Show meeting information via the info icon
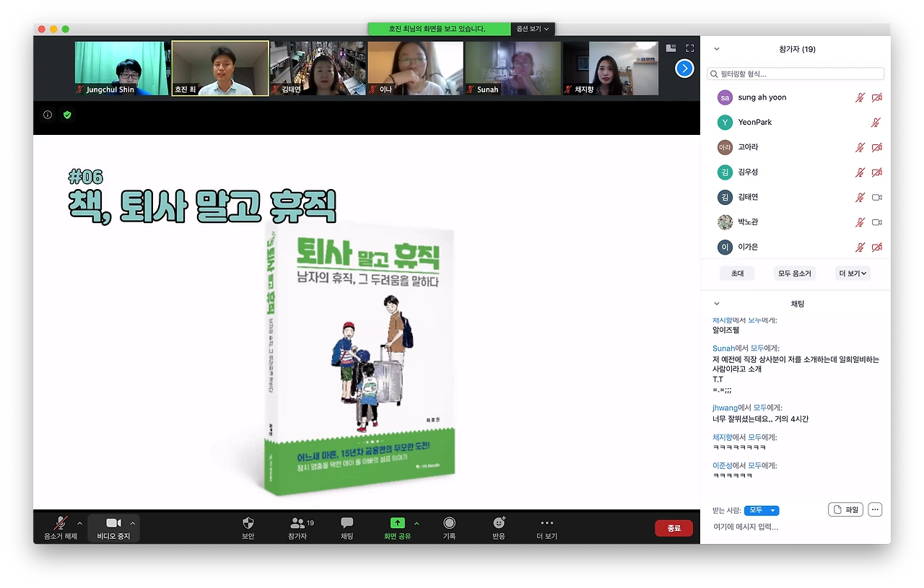 tap(48, 115)
